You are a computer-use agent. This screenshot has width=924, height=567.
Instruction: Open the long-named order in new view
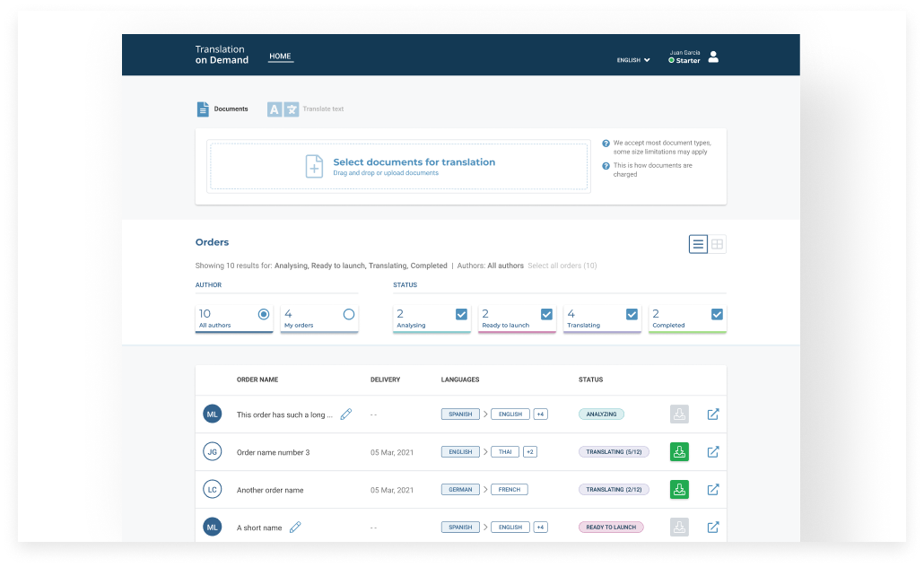click(x=713, y=414)
